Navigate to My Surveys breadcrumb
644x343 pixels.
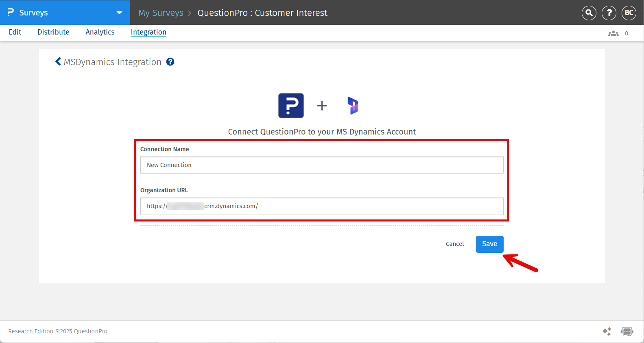click(161, 13)
